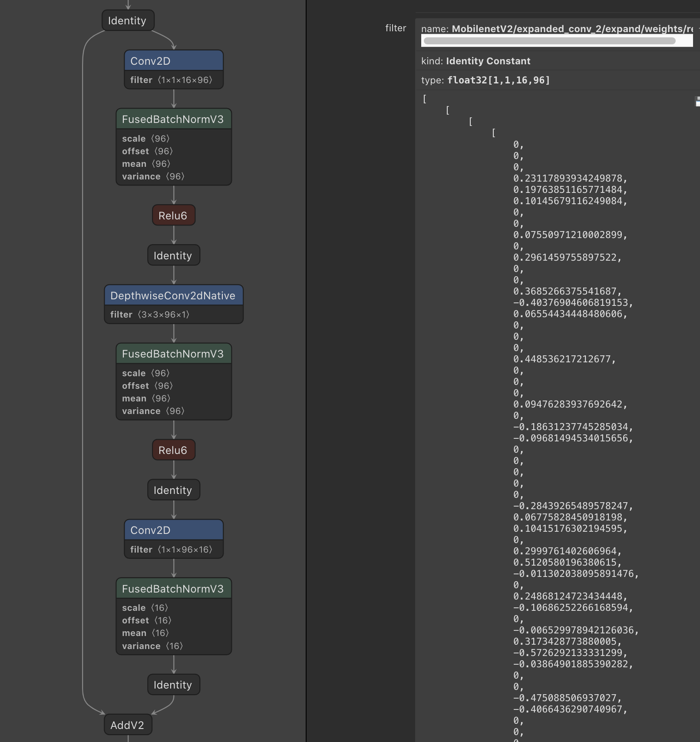
Task: Click tensor value -0.28439265489578247
Action: [x=573, y=506]
